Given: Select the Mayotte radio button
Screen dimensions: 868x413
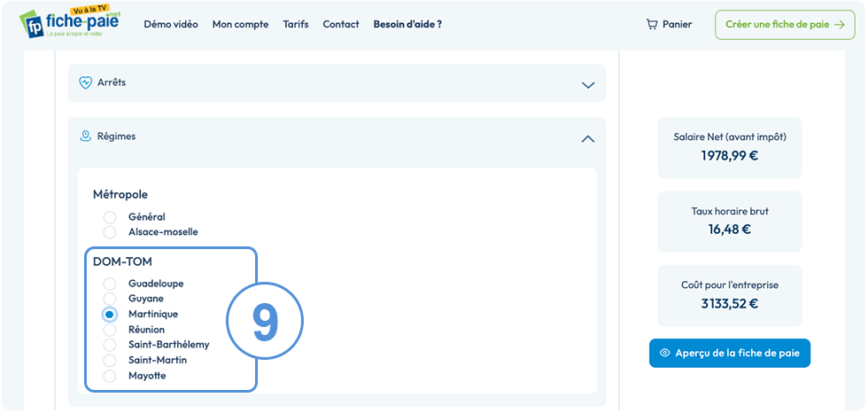Looking at the screenshot, I should coord(110,376).
